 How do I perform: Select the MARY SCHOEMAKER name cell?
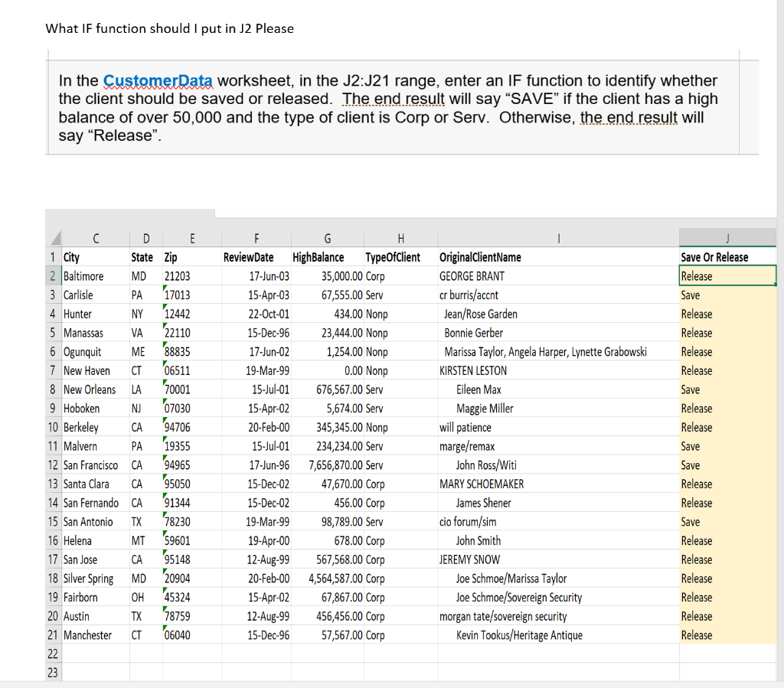[x=558, y=484]
